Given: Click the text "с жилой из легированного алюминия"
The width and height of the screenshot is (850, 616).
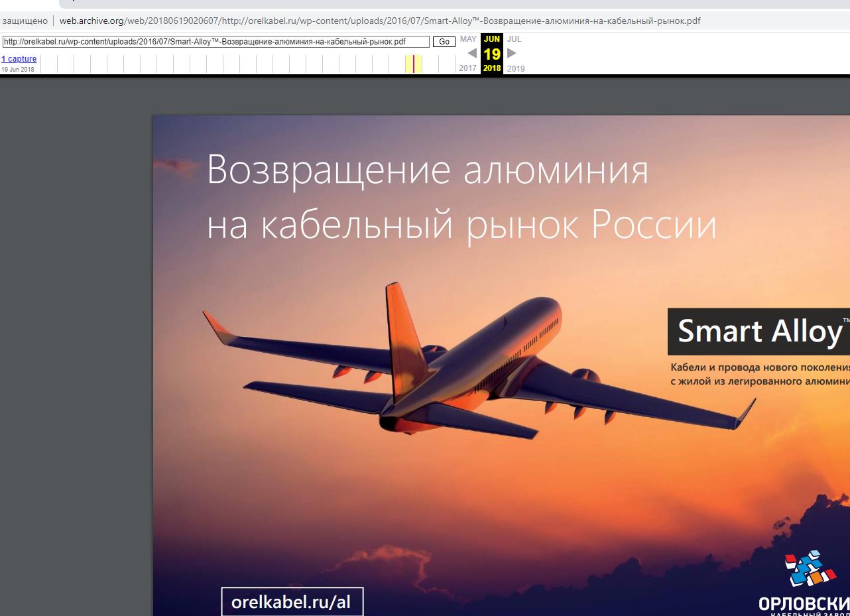Looking at the screenshot, I should [x=760, y=381].
